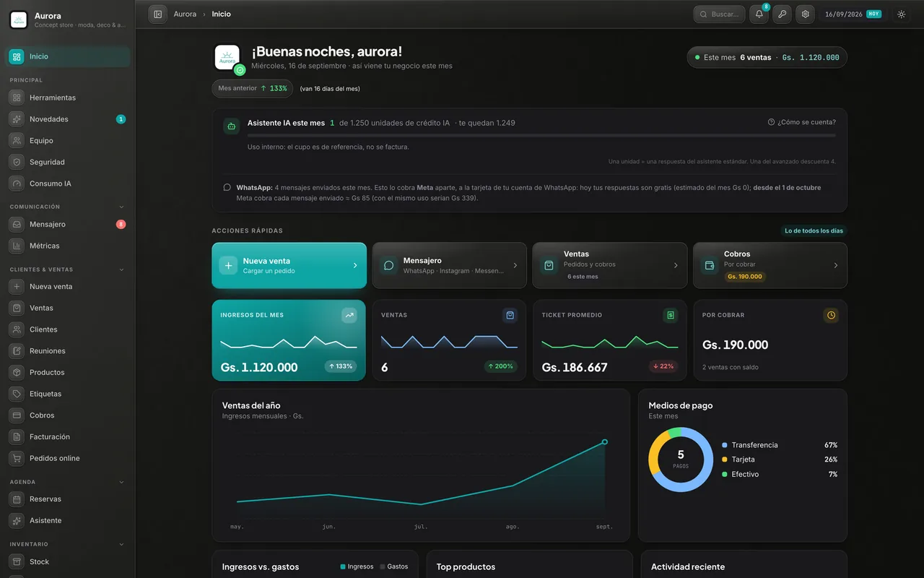Open notifications bell
This screenshot has height=578, width=924.
point(759,14)
